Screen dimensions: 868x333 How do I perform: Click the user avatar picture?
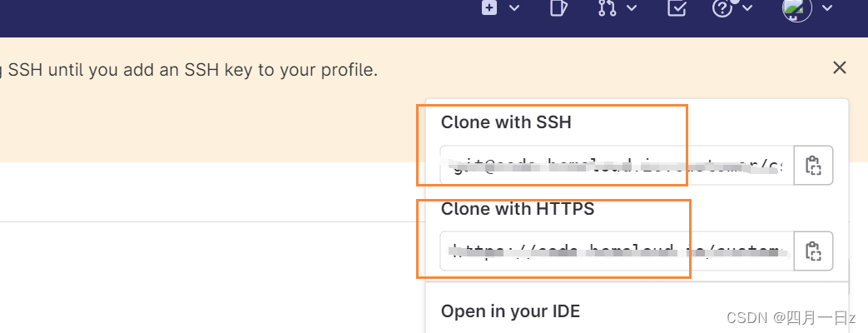797,8
